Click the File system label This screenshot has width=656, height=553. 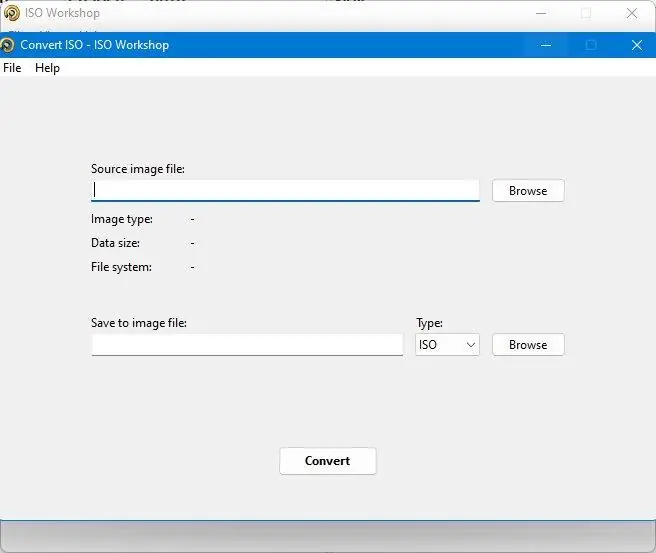(121, 267)
